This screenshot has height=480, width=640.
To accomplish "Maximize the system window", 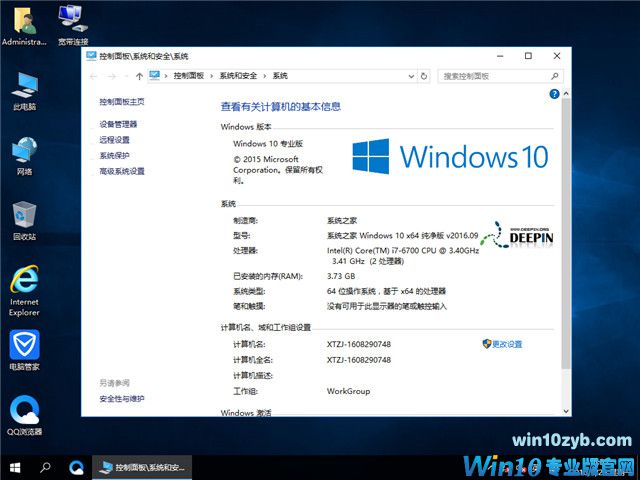I will pyautogui.click(x=528, y=56).
